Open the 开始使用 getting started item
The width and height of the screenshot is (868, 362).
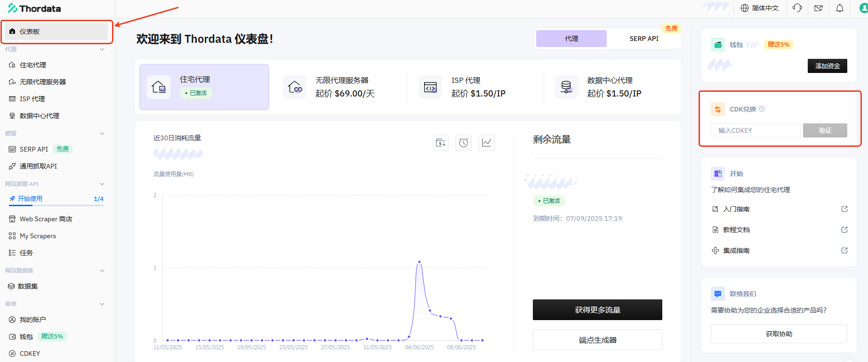[x=30, y=199]
